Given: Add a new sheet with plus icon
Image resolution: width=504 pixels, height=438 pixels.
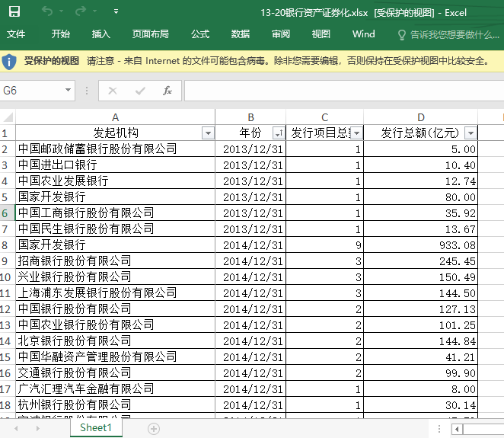Looking at the screenshot, I should [x=154, y=429].
